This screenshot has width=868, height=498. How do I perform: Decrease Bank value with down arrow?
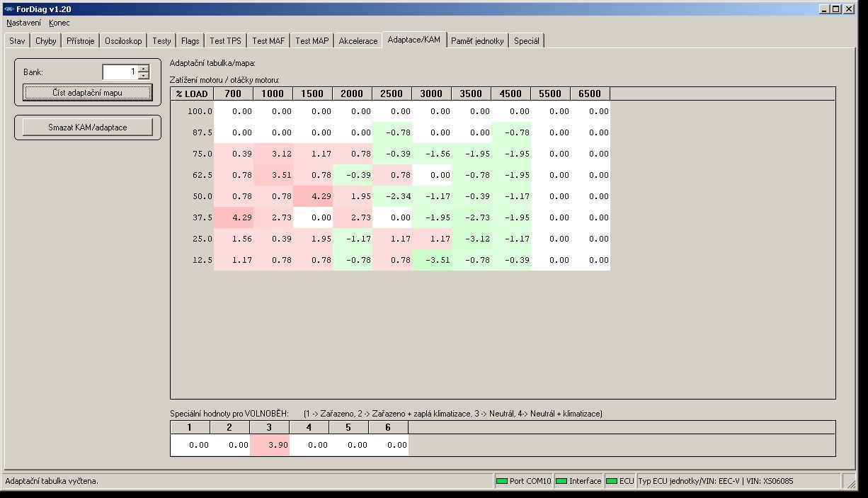coord(144,75)
